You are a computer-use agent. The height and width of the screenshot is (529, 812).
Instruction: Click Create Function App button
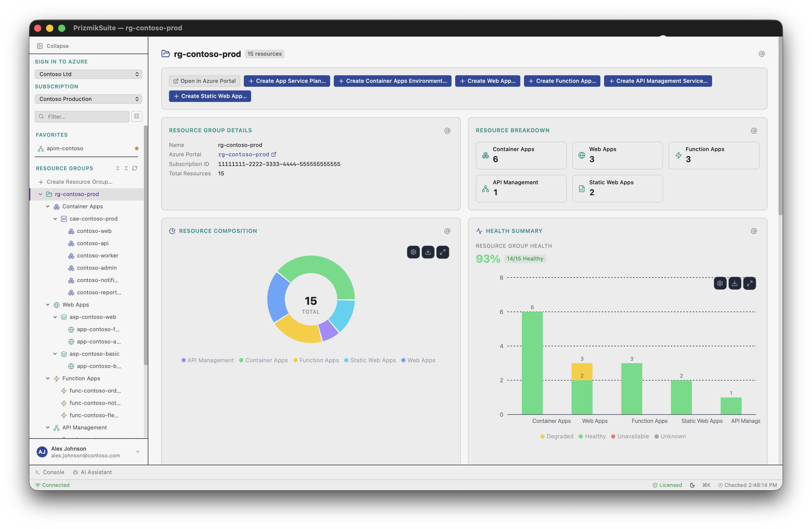pyautogui.click(x=562, y=81)
